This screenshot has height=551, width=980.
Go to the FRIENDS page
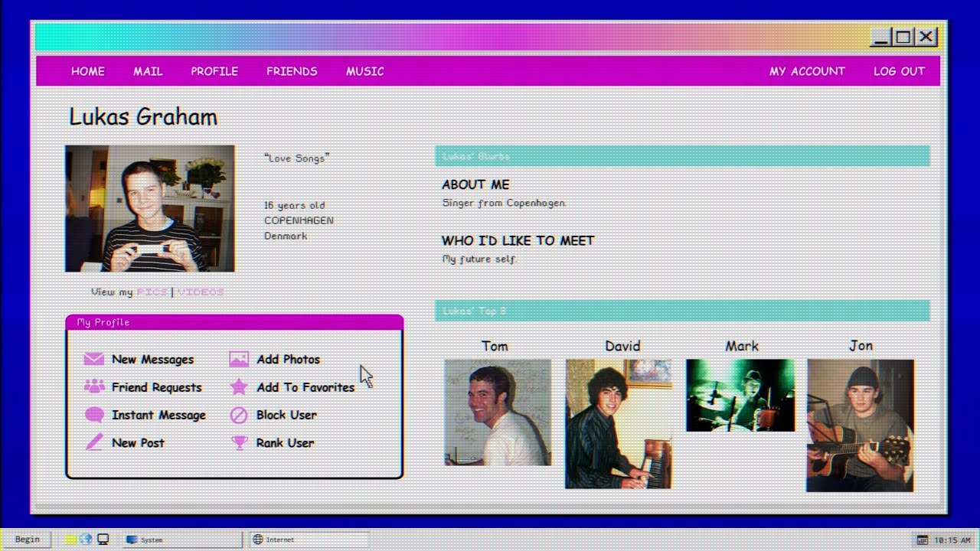(292, 71)
